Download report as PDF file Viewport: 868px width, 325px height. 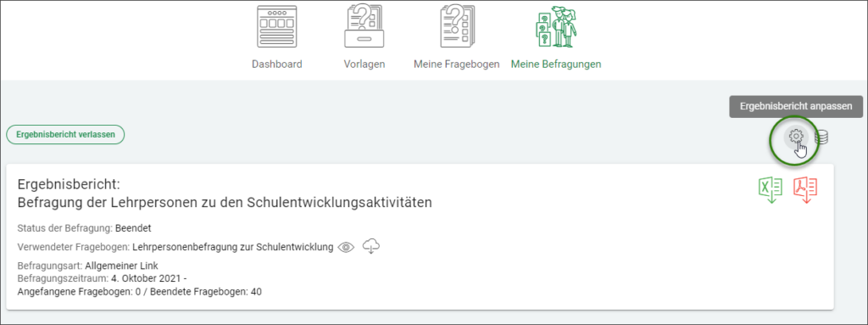pos(805,190)
